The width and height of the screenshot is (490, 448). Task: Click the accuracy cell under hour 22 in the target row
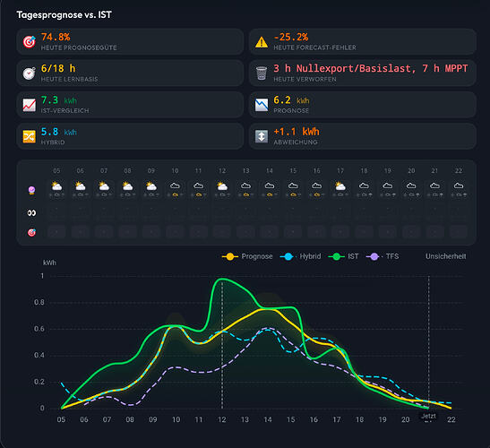pos(459,233)
